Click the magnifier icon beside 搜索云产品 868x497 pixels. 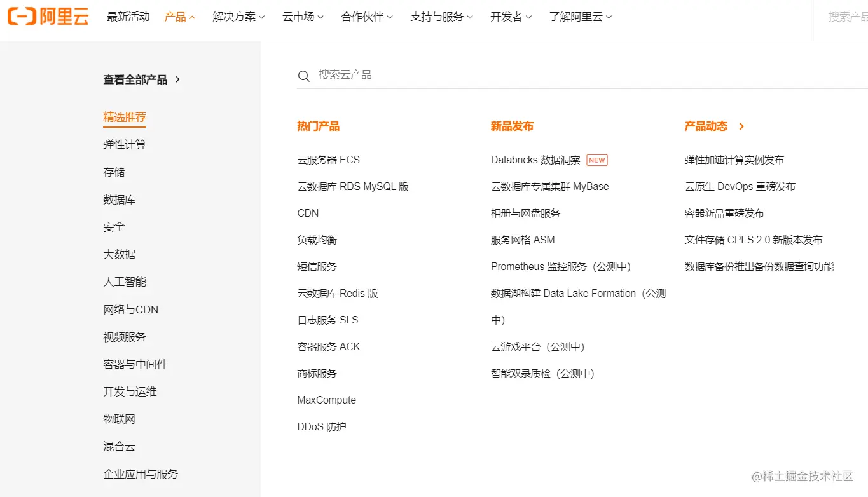pos(304,76)
